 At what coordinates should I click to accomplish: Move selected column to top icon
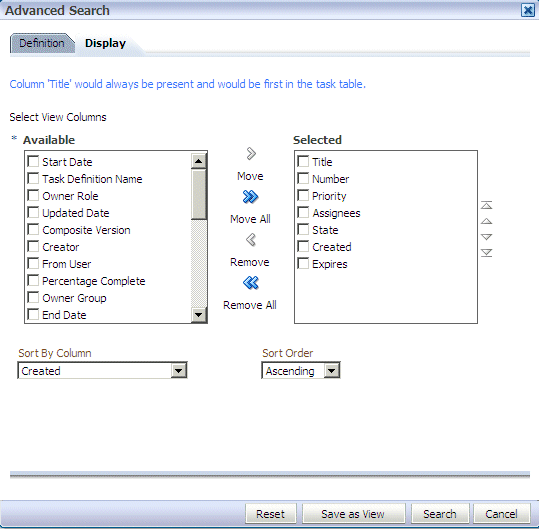[486, 205]
